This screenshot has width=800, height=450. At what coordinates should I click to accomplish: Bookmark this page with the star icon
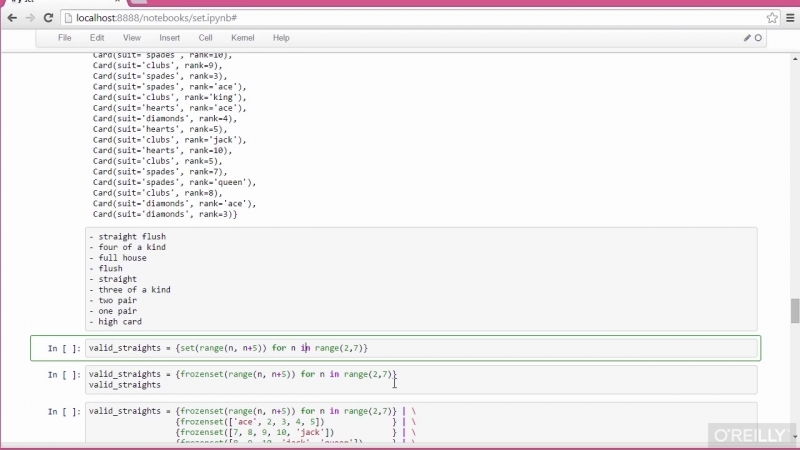click(x=772, y=18)
